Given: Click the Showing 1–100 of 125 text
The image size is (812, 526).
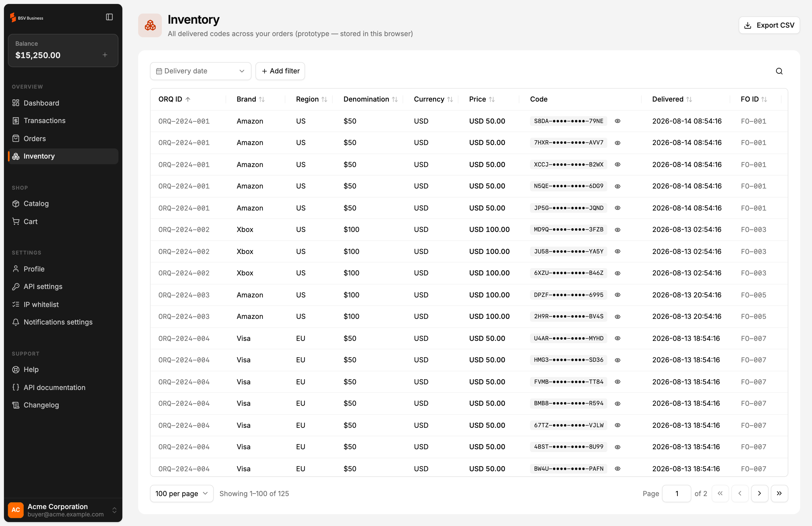Looking at the screenshot, I should click(254, 494).
